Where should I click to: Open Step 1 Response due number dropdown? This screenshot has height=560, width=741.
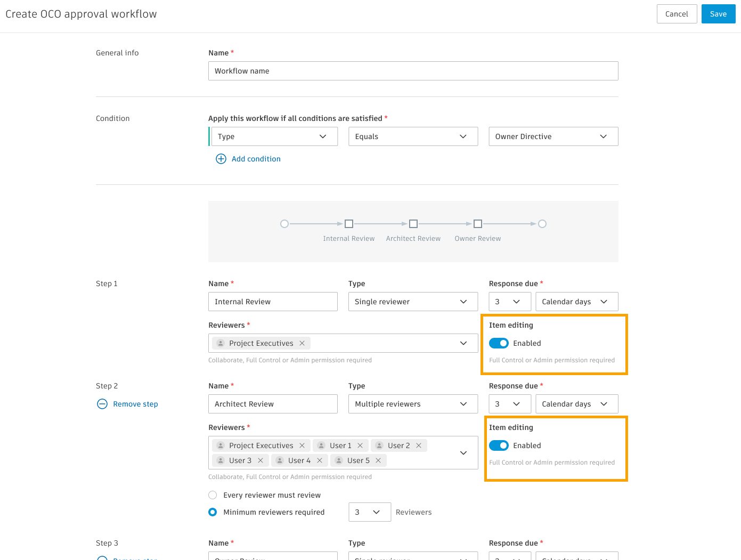pos(510,302)
